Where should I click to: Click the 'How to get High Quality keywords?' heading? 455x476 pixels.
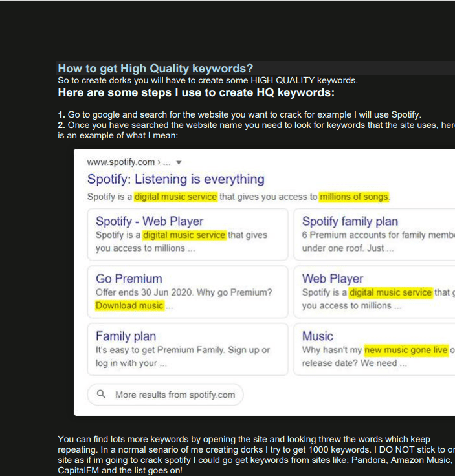point(155,69)
